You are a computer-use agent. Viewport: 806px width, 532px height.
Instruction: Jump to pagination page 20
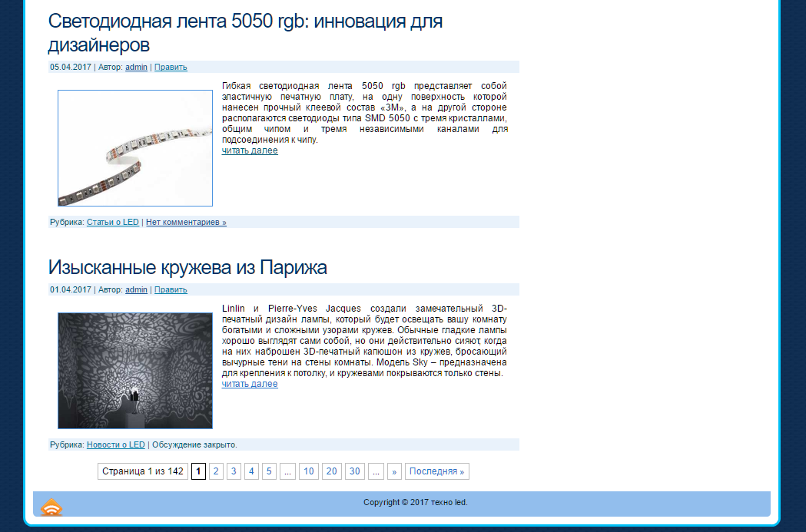click(332, 471)
